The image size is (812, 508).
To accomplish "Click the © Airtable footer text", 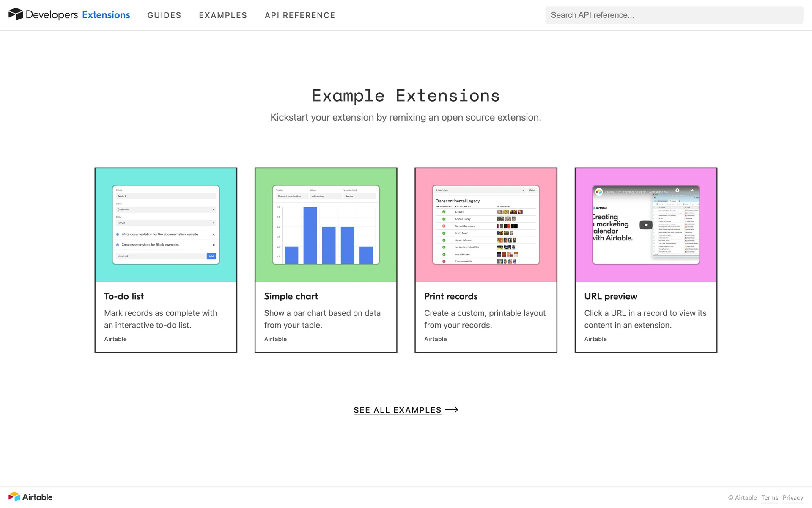I will 742,497.
